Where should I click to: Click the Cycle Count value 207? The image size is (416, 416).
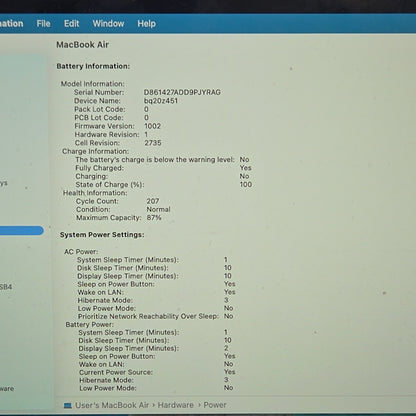[153, 201]
